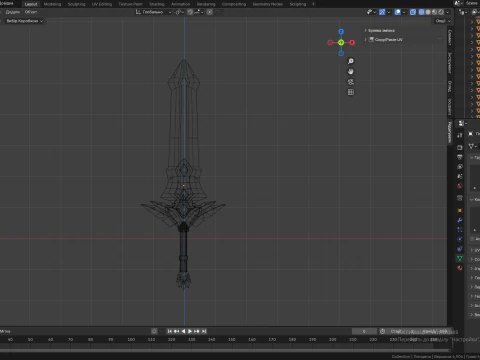The height and width of the screenshot is (360, 480).
Task: Add a new workspace with plus button
Action: [x=313, y=4]
